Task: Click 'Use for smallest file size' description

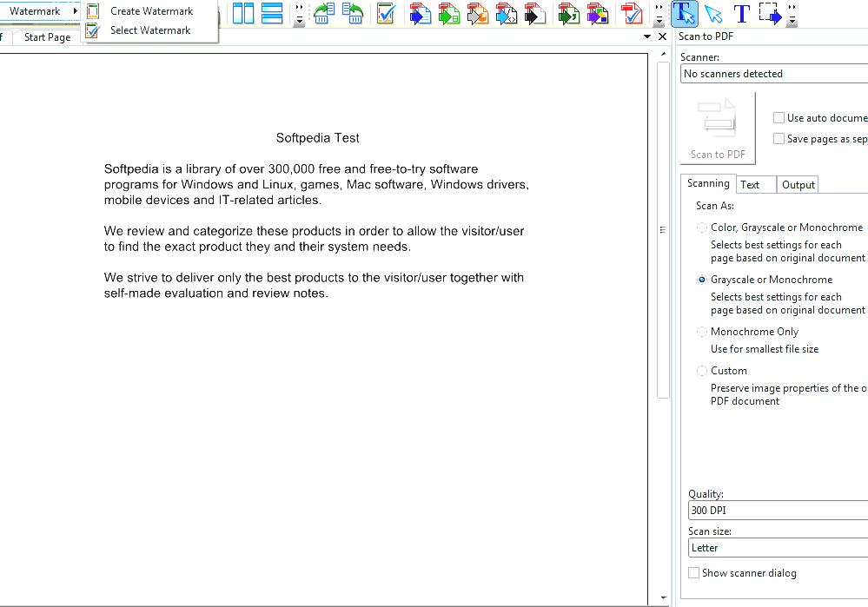Action: pyautogui.click(x=765, y=349)
